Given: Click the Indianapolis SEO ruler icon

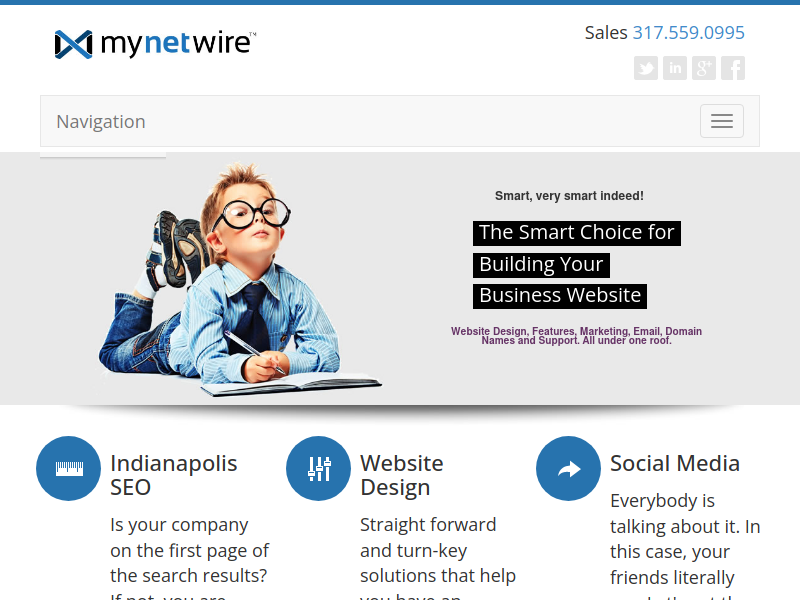Looking at the screenshot, I should (x=69, y=468).
